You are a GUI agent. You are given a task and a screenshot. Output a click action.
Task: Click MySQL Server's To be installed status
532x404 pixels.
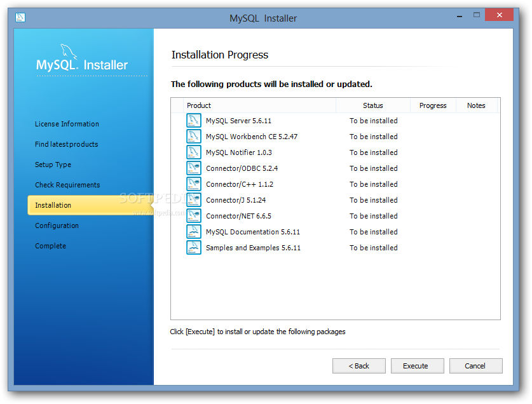[x=374, y=121]
